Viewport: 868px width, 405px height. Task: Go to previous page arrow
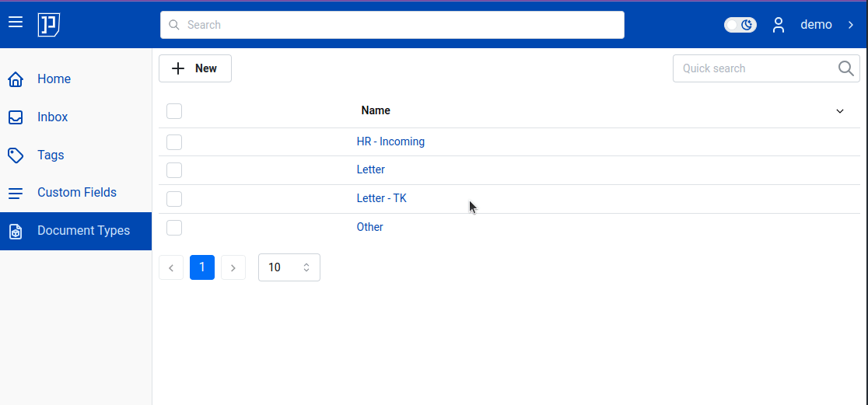[x=171, y=267]
